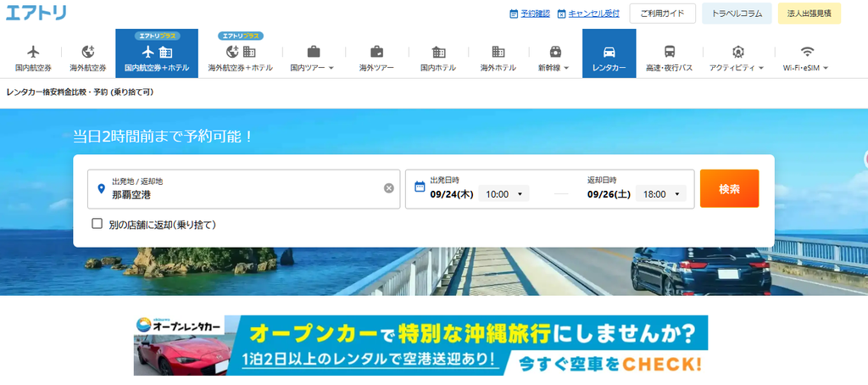Screen dimensions: 868x385
Task: Click the orange 検索 button
Action: tap(729, 188)
